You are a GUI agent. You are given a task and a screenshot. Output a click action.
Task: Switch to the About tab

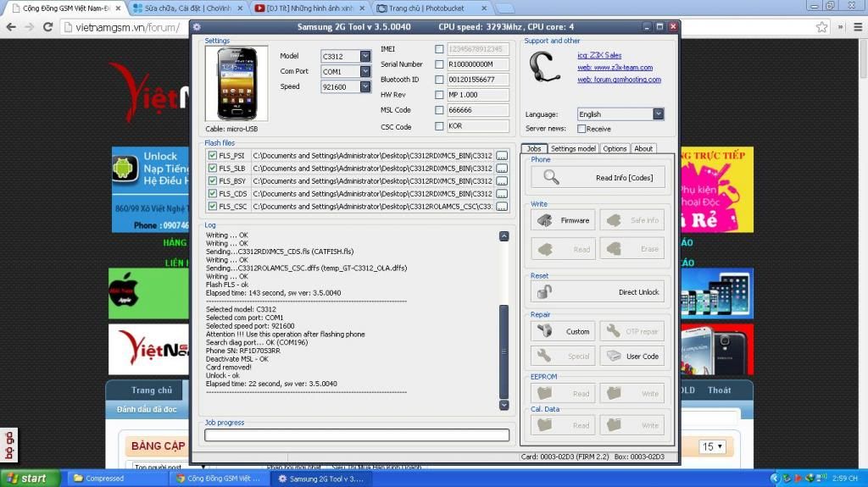643,148
